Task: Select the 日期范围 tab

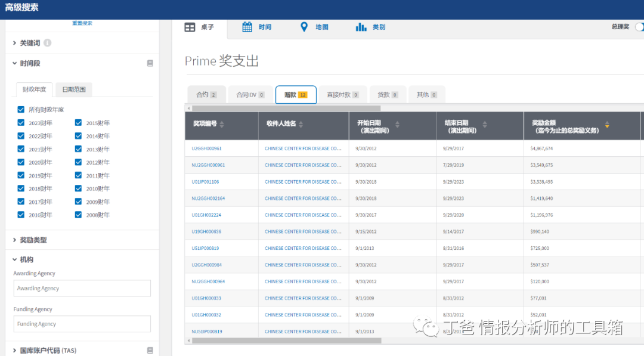Action: tap(74, 89)
